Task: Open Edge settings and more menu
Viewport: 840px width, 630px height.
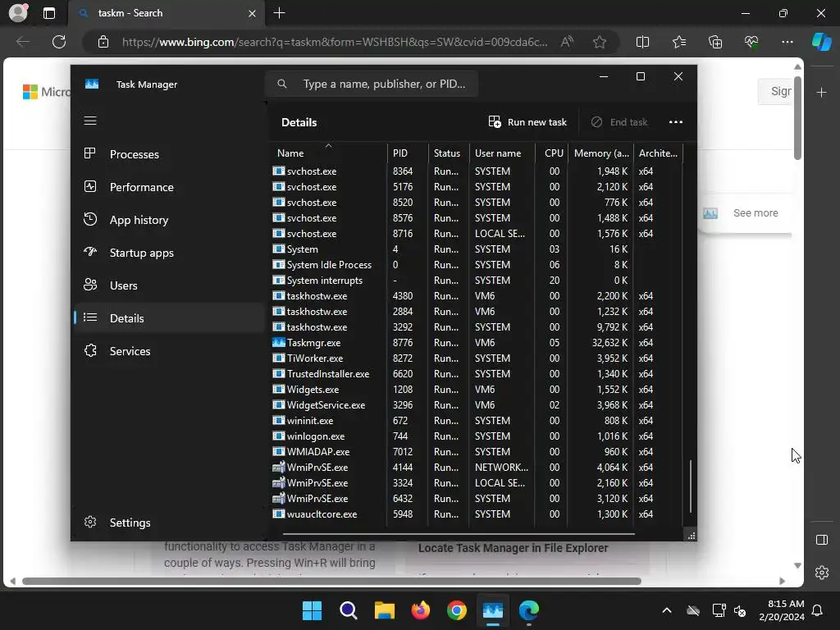Action: pyautogui.click(x=787, y=42)
